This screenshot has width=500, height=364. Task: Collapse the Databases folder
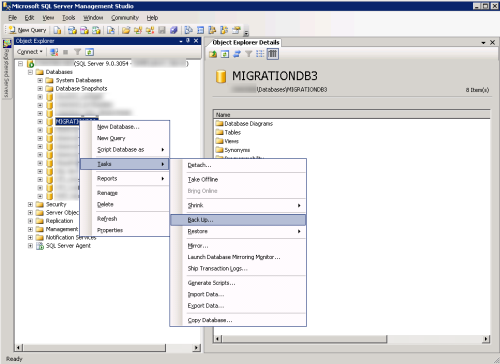tap(30, 72)
